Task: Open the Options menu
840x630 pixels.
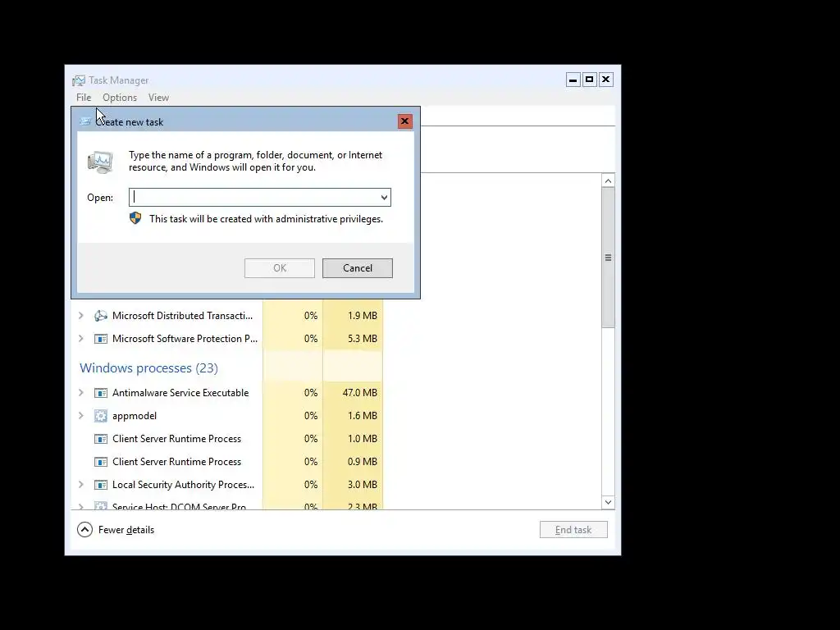Action: pos(120,98)
